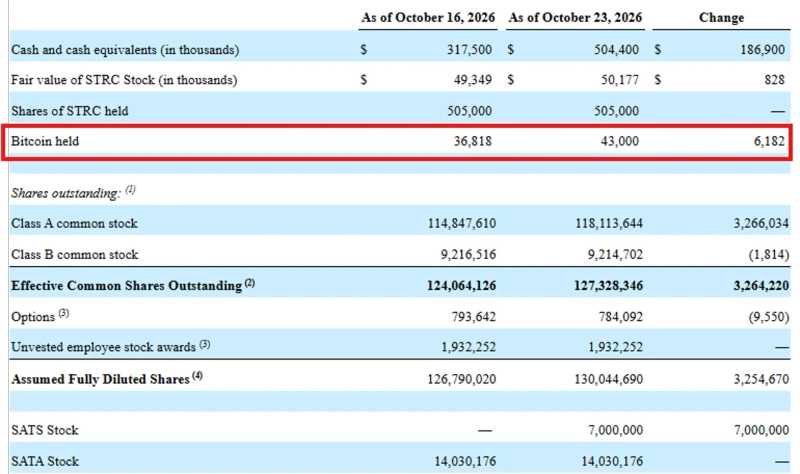Image resolution: width=800 pixels, height=474 pixels.
Task: Click the SATA Stock October 16 value 14,030,176
Action: [465, 461]
